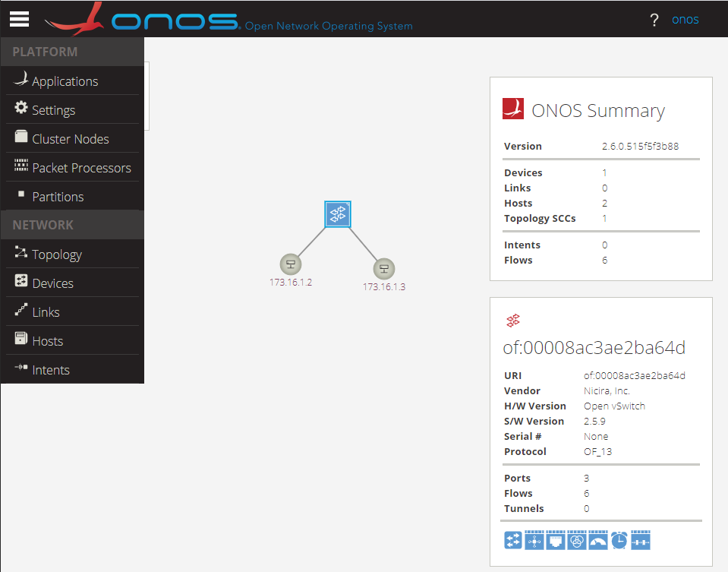Click the Serial # value None
The height and width of the screenshot is (572, 728).
(596, 436)
